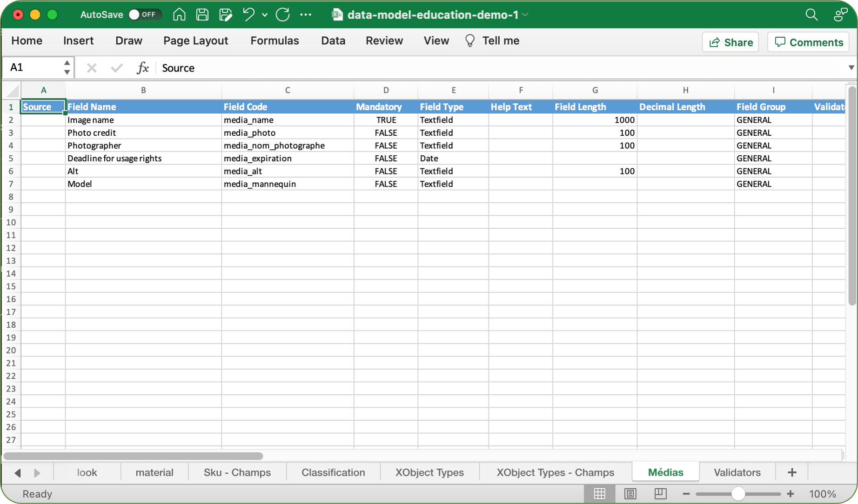Click the Cancel X icon in formula bar
The width and height of the screenshot is (858, 504).
[x=92, y=68]
